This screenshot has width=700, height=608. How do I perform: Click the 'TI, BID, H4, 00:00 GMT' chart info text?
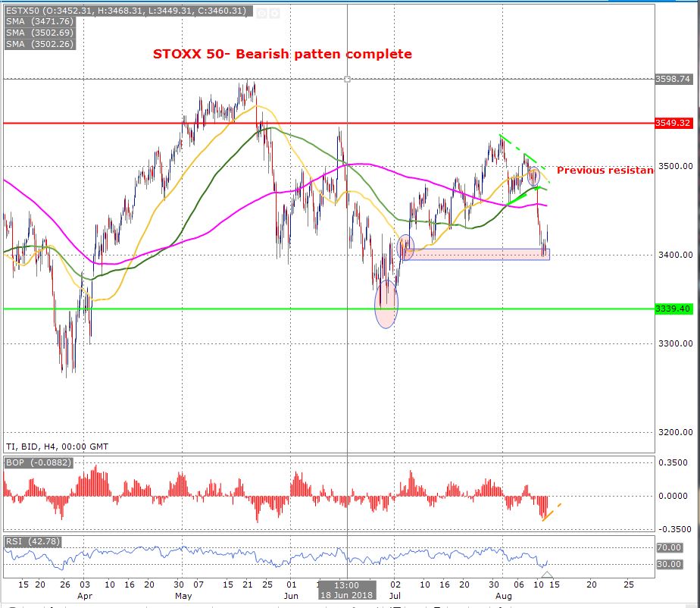coord(57,447)
